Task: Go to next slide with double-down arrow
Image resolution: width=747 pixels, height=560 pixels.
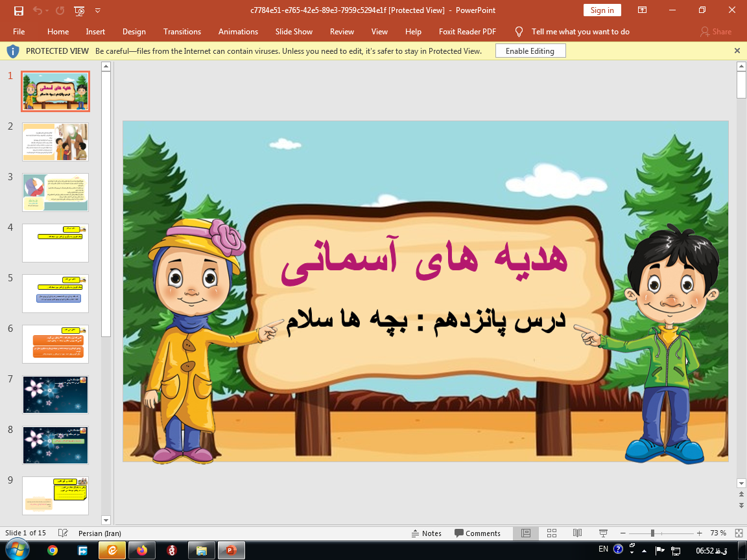Action: click(x=741, y=506)
